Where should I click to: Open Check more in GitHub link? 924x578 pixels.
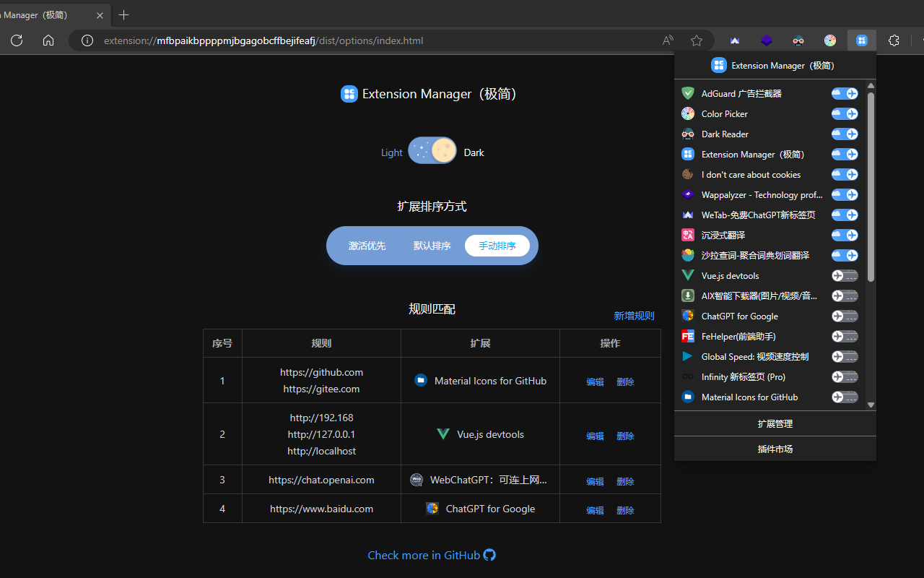(432, 555)
